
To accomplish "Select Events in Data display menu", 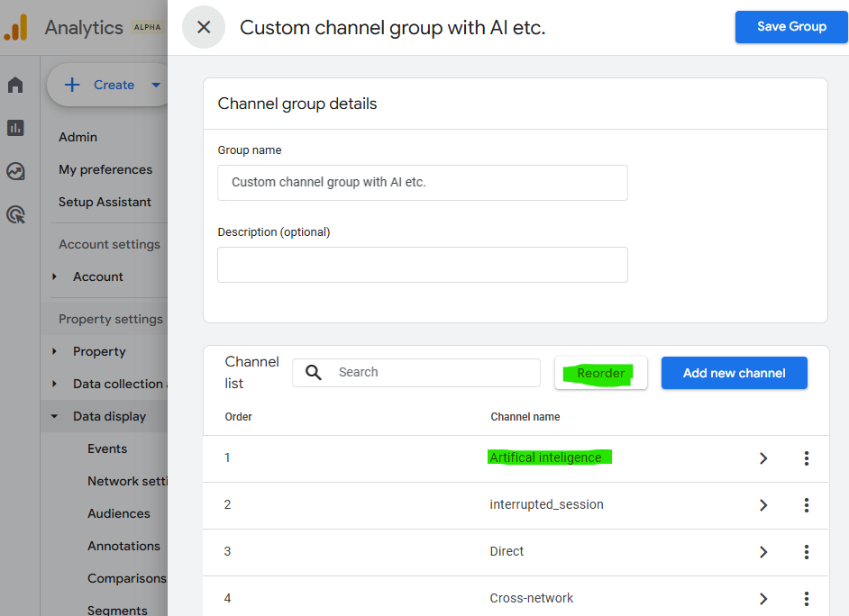I will [x=107, y=448].
